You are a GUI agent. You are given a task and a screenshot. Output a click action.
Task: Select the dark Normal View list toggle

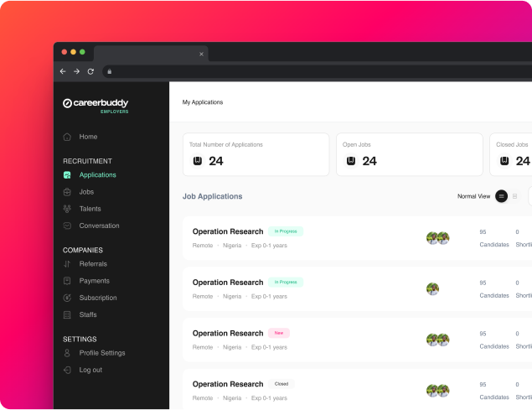[x=501, y=196]
